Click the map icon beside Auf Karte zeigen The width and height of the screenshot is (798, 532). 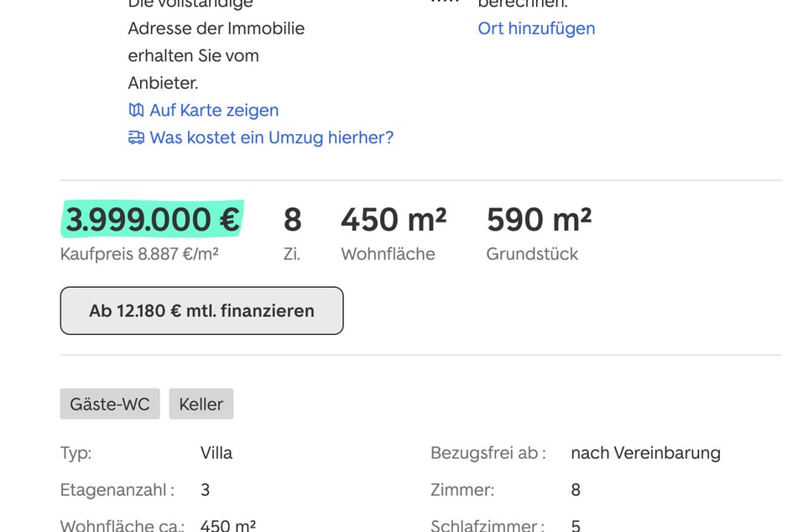coord(136,110)
